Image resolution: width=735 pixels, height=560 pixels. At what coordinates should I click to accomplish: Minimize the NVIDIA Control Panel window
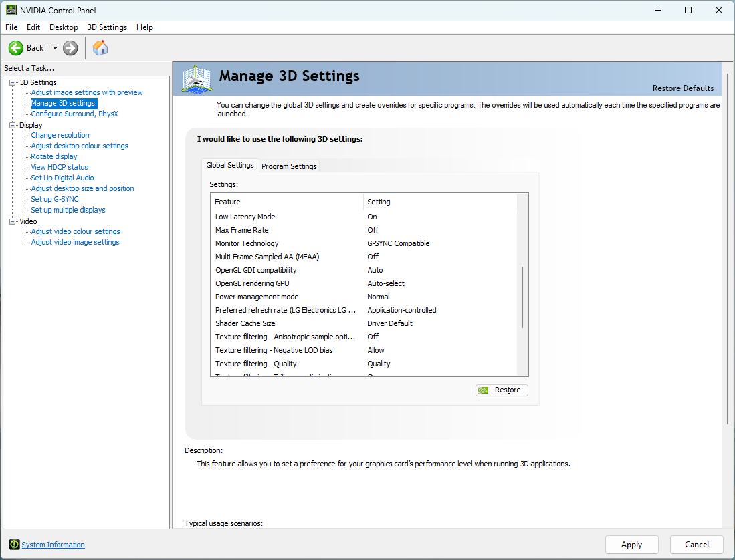pyautogui.click(x=658, y=10)
